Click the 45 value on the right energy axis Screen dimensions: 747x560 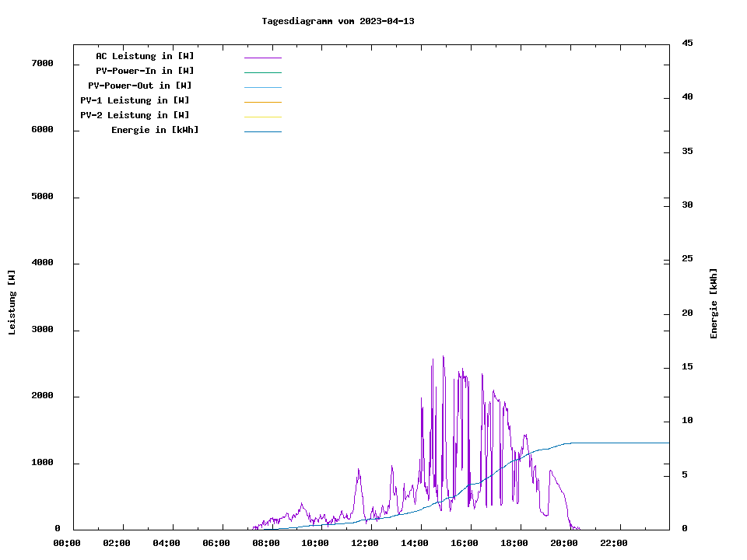pyautogui.click(x=687, y=43)
